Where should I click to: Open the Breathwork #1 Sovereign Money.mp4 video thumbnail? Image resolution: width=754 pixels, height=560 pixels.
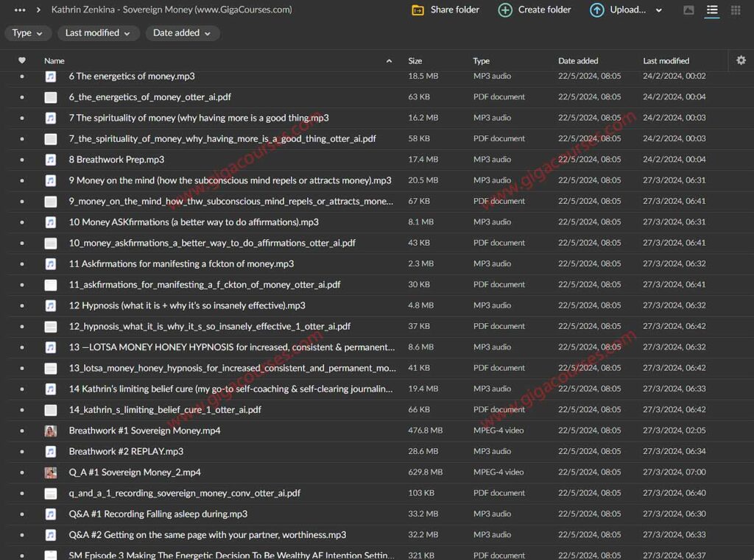(x=51, y=431)
